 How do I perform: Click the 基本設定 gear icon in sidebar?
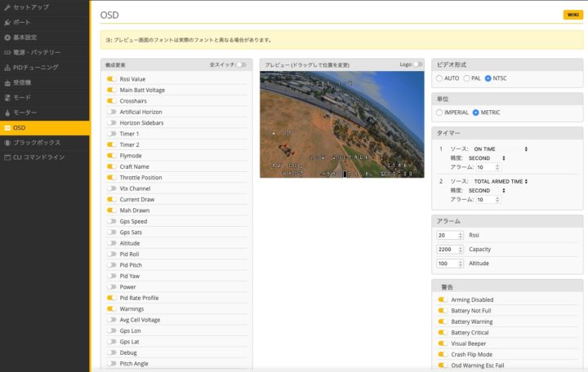click(8, 38)
